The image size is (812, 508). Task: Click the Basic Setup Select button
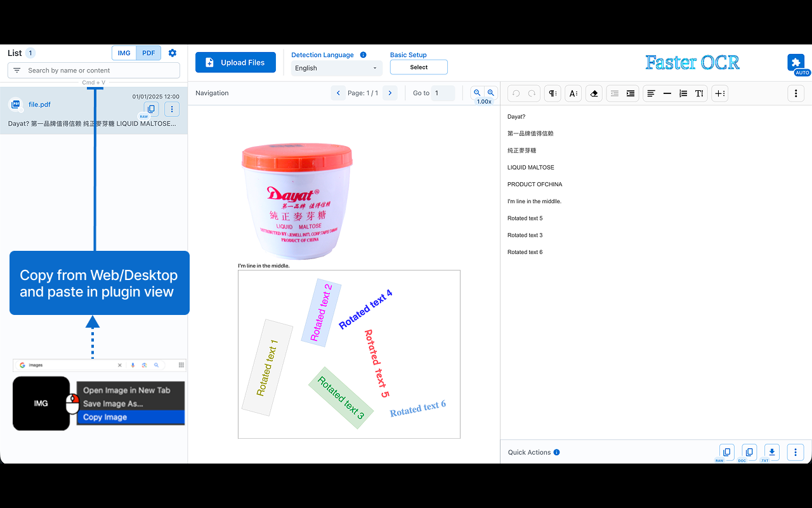[x=419, y=67]
